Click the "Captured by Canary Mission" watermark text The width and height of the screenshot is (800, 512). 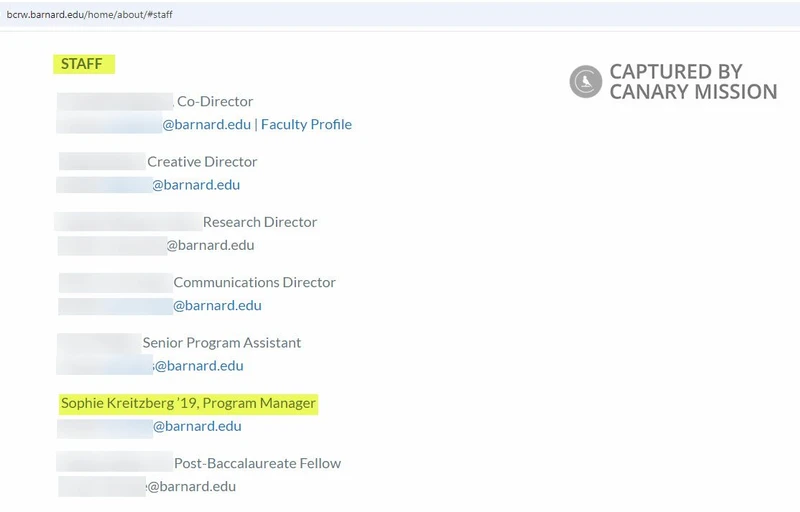click(692, 82)
